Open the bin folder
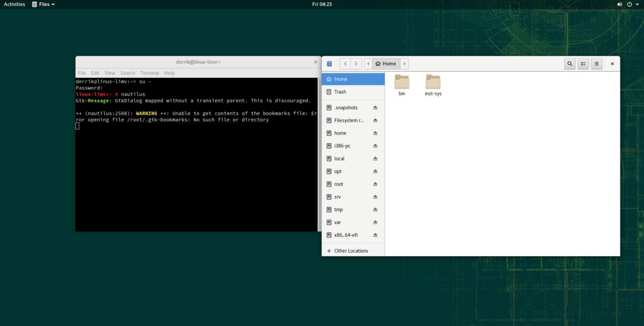Image resolution: width=644 pixels, height=326 pixels. coord(401,83)
